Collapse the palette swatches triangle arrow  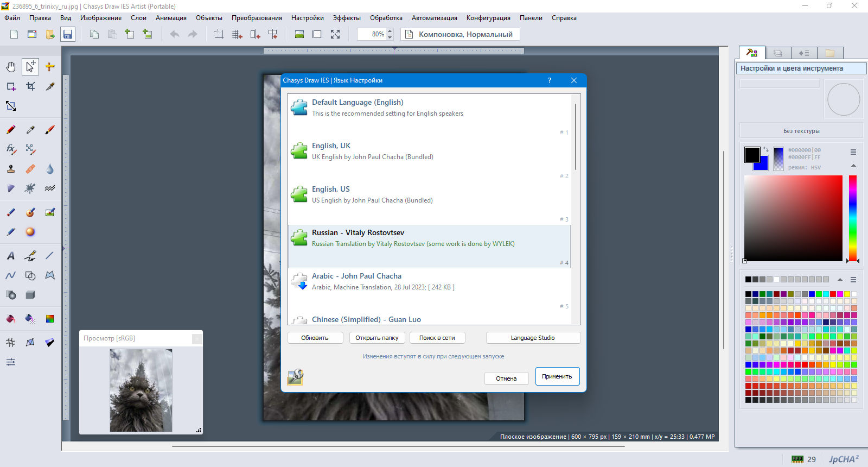point(840,280)
